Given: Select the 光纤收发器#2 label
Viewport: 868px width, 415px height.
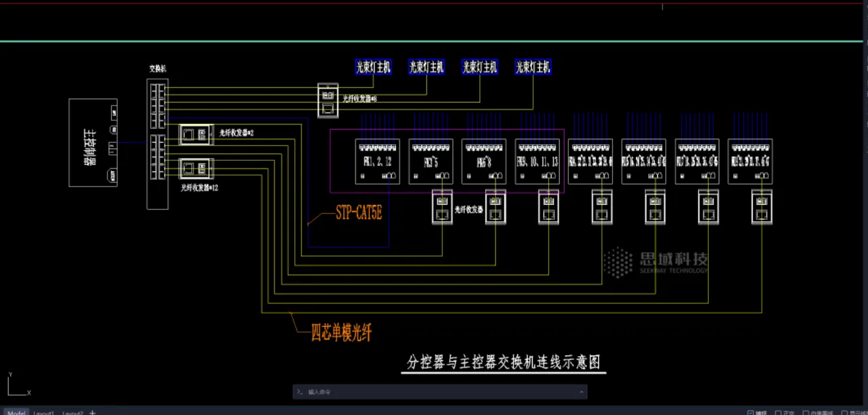Looking at the screenshot, I should tap(237, 133).
